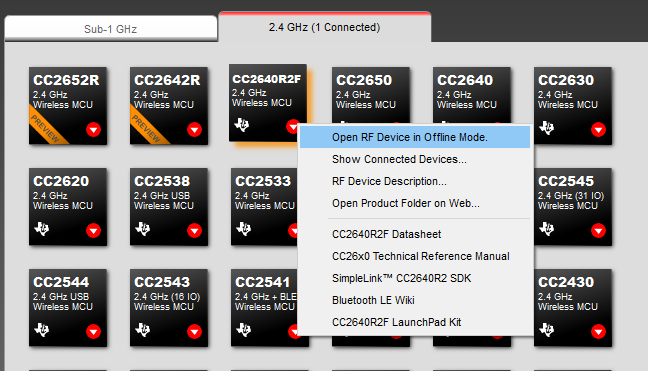
Task: Click the TI logo on CC2533 tile
Action: tap(244, 229)
